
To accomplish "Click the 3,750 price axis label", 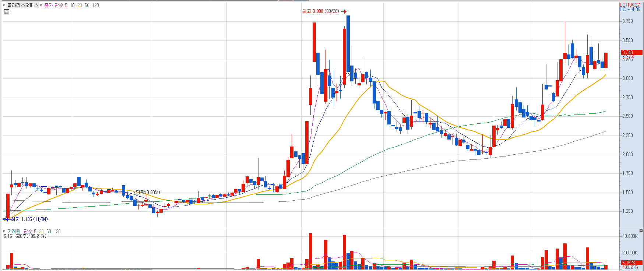I will 627,21.
